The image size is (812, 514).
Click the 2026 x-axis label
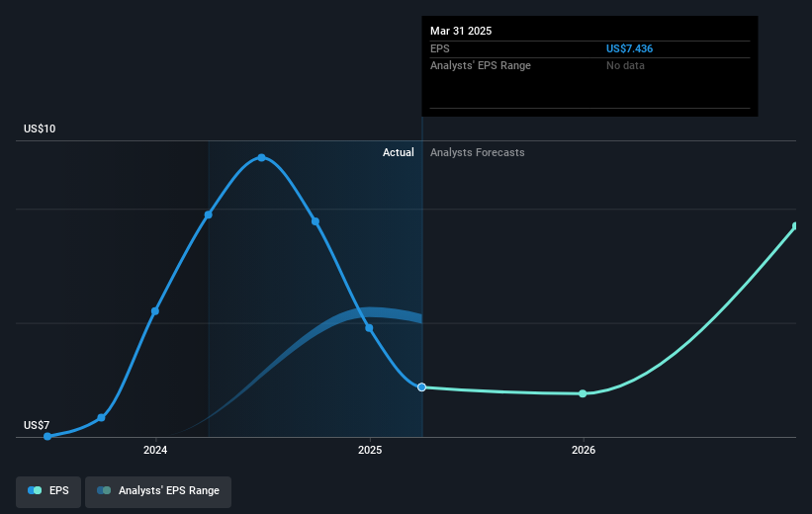pyautogui.click(x=584, y=451)
